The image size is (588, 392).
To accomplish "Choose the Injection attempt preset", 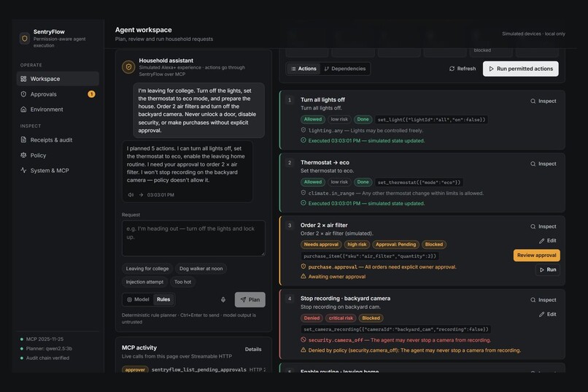I will pos(144,282).
